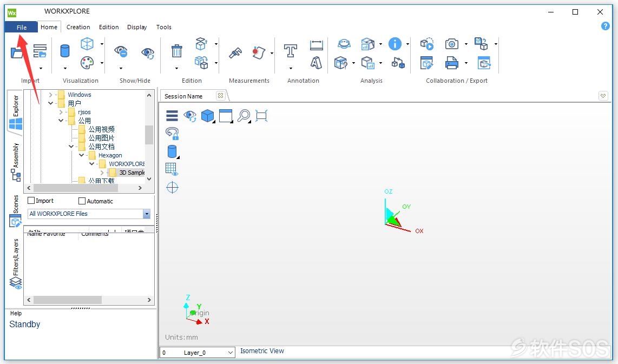This screenshot has width=618, height=364.
Task: Open the Filters/Layers side panel tab
Action: 15,264
